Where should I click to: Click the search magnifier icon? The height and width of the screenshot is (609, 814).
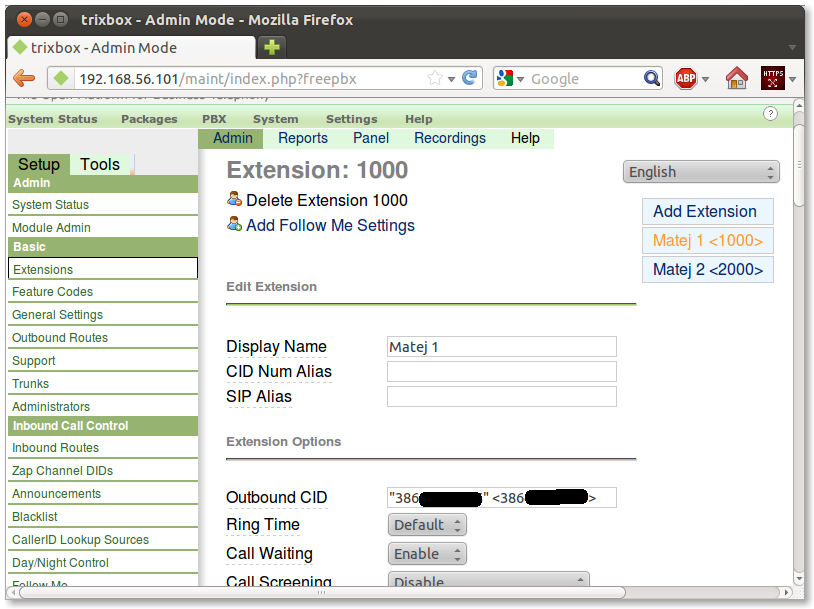point(651,78)
